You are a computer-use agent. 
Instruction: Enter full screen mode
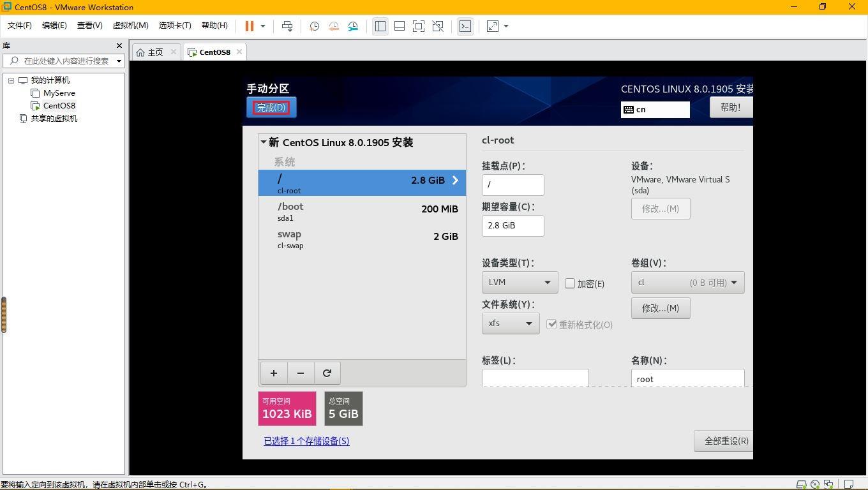point(419,26)
